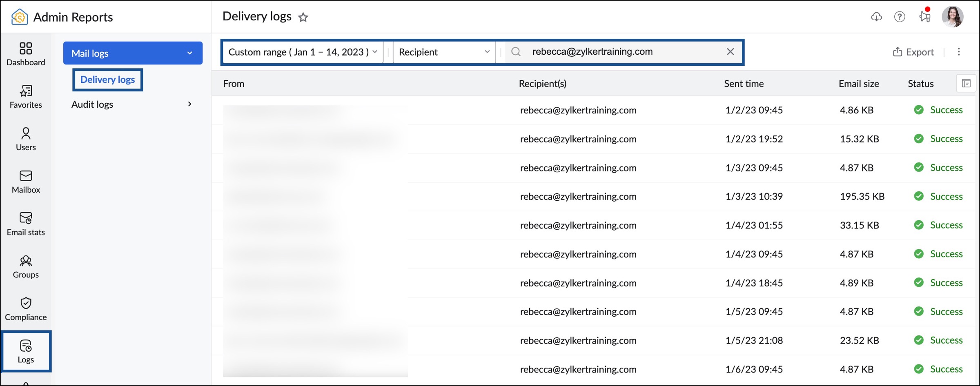This screenshot has width=980, height=386.
Task: Select the Logs sidebar icon
Action: 26,351
